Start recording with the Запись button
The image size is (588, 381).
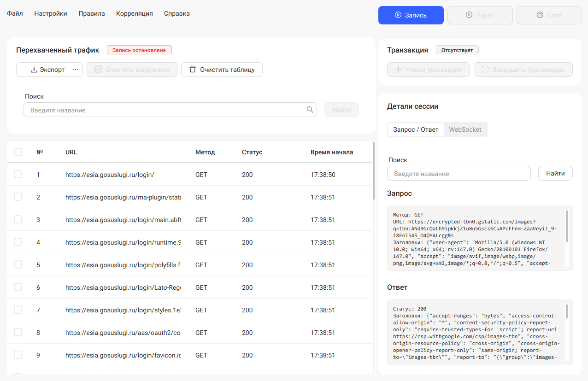pos(411,15)
